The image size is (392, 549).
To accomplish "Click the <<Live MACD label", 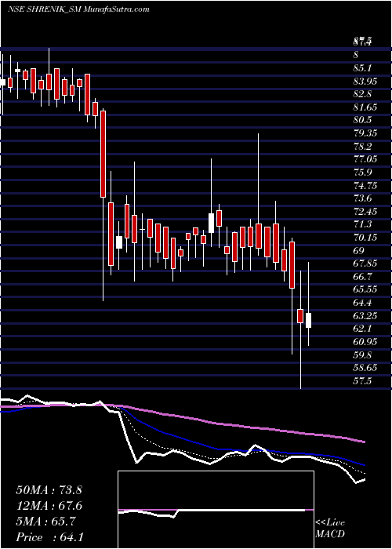I will click(330, 529).
